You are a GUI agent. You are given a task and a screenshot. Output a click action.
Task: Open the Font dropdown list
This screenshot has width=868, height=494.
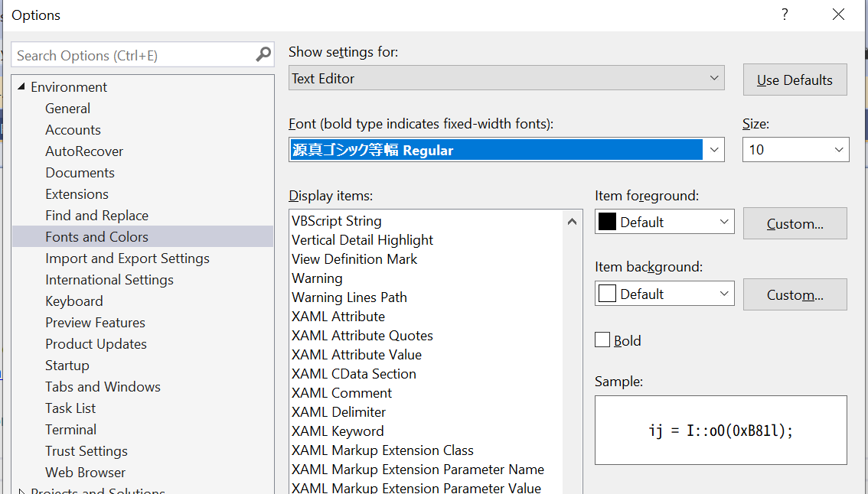click(714, 150)
